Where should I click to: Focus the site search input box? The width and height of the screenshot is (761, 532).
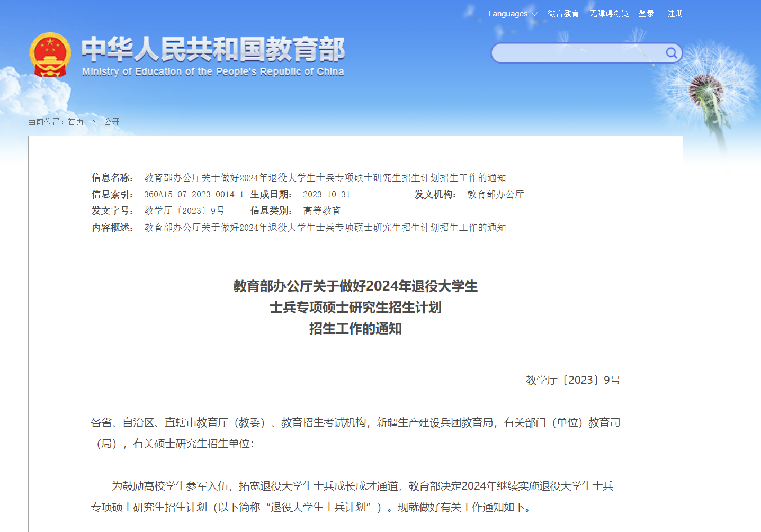(x=577, y=53)
